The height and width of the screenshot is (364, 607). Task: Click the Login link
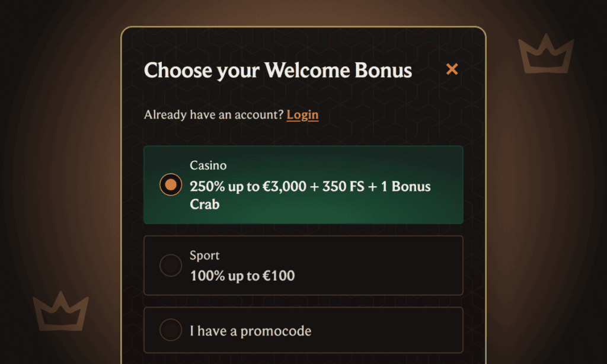pos(302,114)
